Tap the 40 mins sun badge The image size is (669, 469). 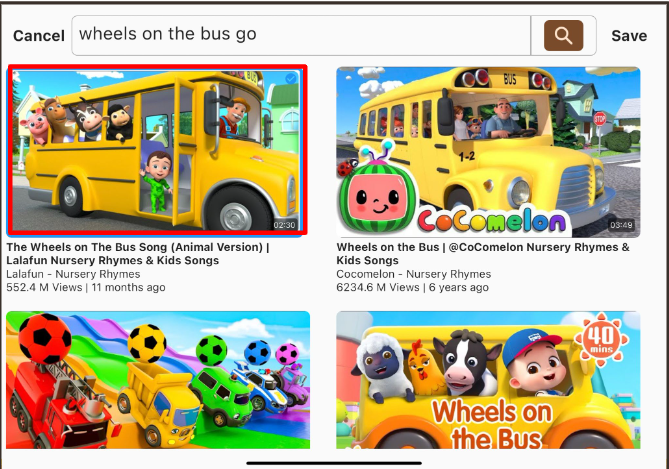click(x=602, y=340)
